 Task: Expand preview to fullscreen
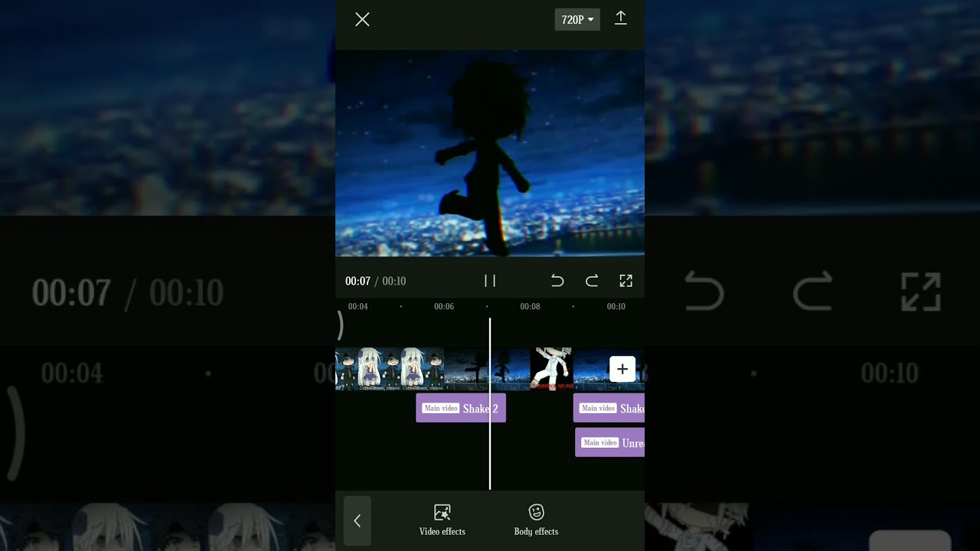point(626,281)
